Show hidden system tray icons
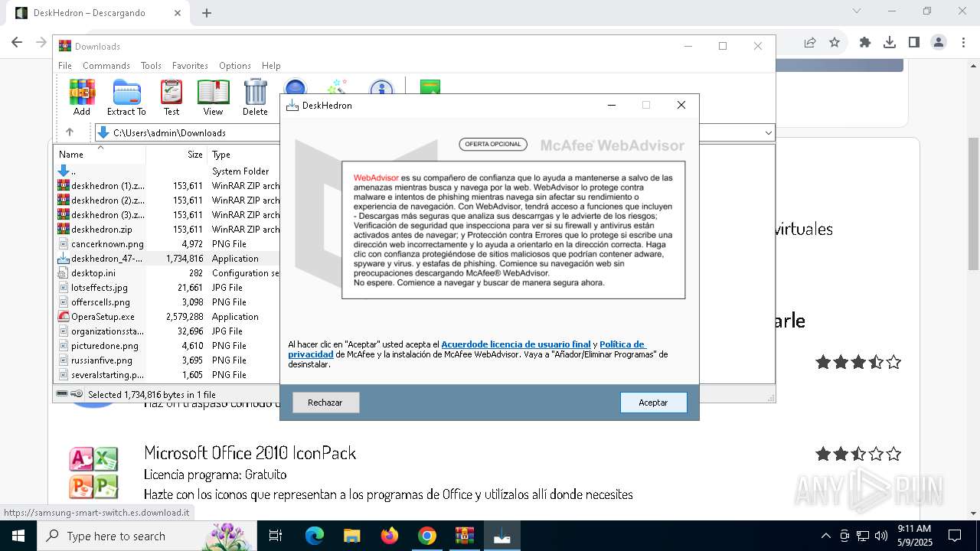The width and height of the screenshot is (980, 551). coord(825,536)
